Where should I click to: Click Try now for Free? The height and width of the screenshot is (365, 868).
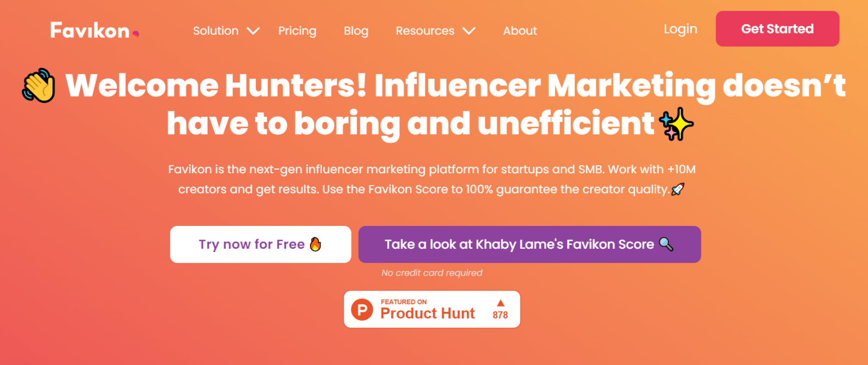(252, 244)
